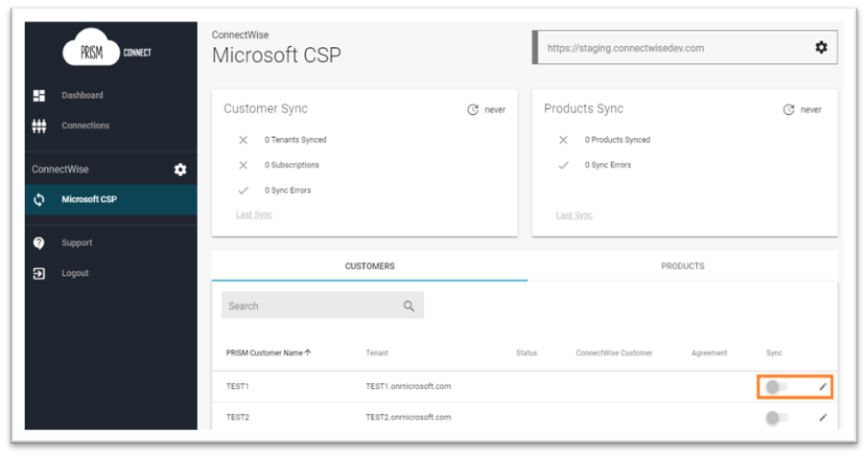Open Products Sync Last Sync link
This screenshot has width=868, height=457.
[575, 216]
